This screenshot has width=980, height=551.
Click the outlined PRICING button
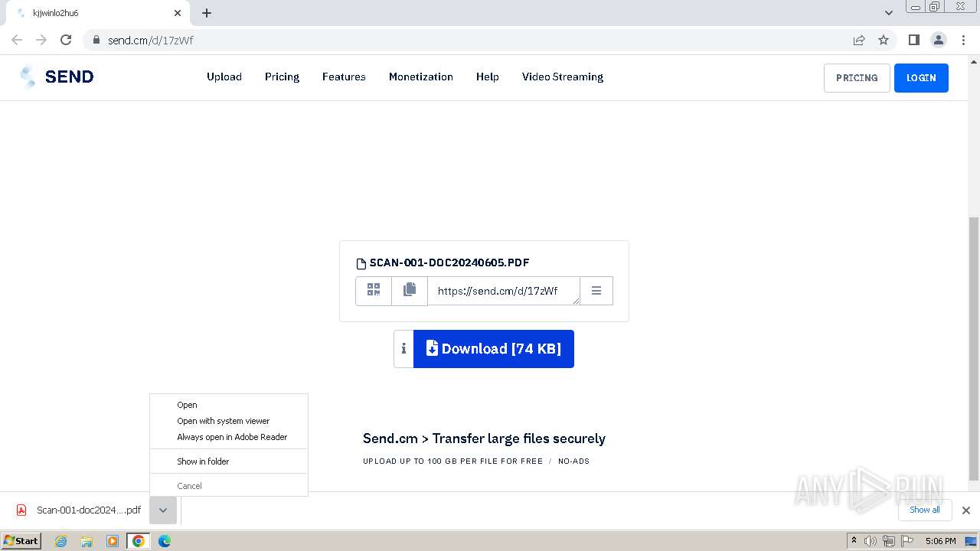(x=857, y=78)
